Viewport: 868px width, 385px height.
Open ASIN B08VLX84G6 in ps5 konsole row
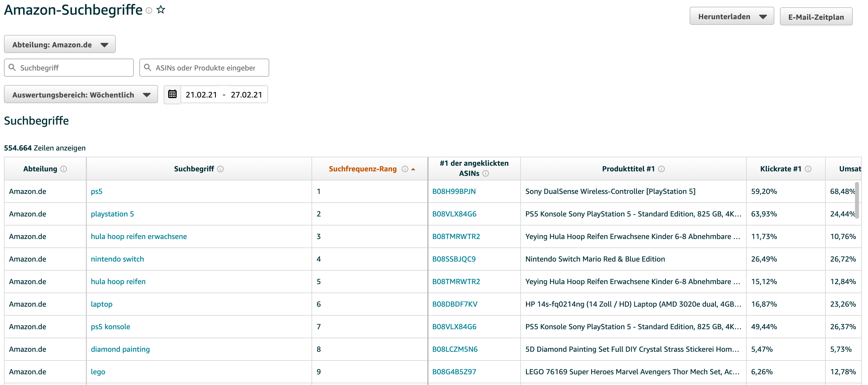click(454, 327)
